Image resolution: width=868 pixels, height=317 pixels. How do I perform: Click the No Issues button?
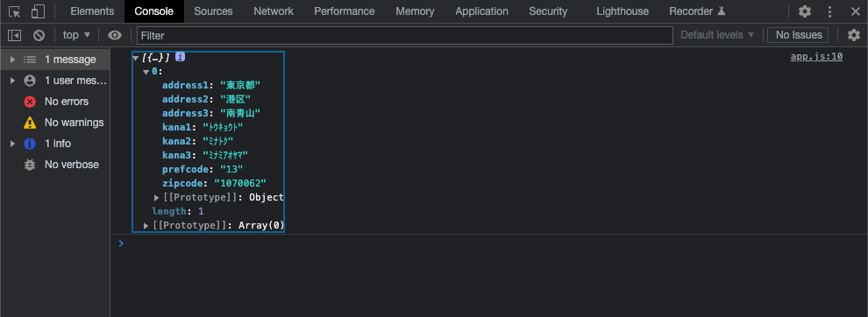798,35
